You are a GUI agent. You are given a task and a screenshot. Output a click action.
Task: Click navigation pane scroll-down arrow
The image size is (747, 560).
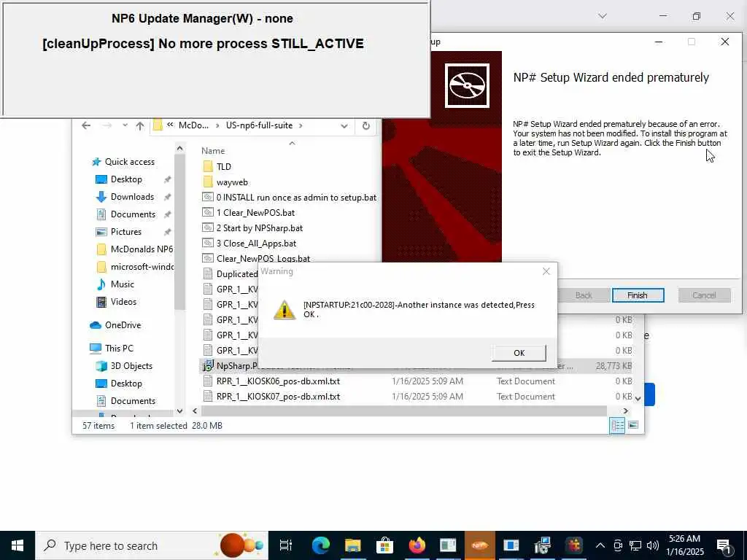tap(179, 411)
